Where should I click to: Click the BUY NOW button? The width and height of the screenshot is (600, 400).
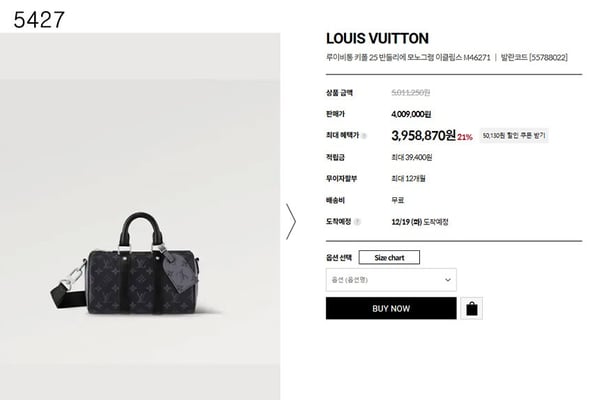[x=391, y=309]
